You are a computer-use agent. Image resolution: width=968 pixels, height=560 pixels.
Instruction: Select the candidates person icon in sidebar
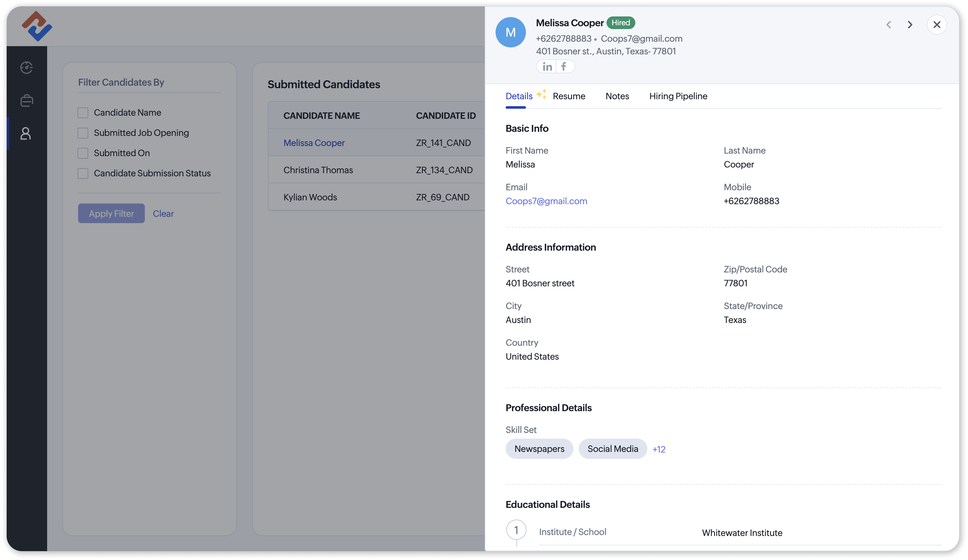click(x=26, y=134)
